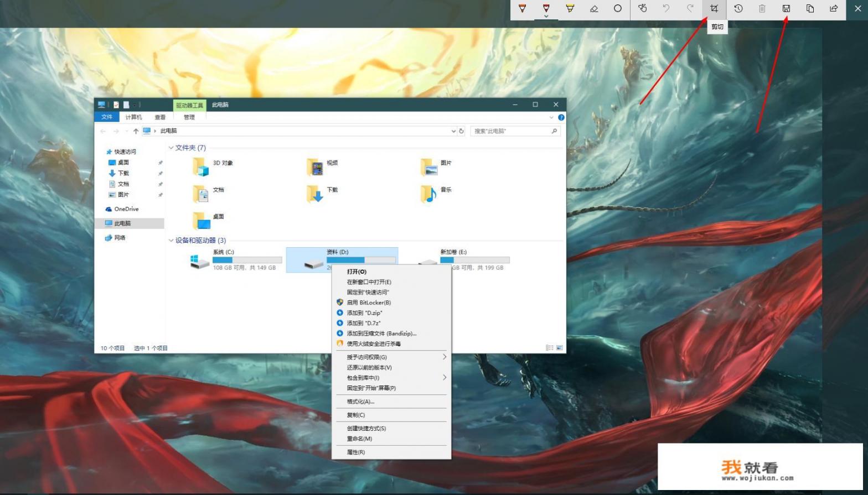This screenshot has width=868, height=495.
Task: Click the trash can clear-all icon
Action: pyautogui.click(x=762, y=8)
